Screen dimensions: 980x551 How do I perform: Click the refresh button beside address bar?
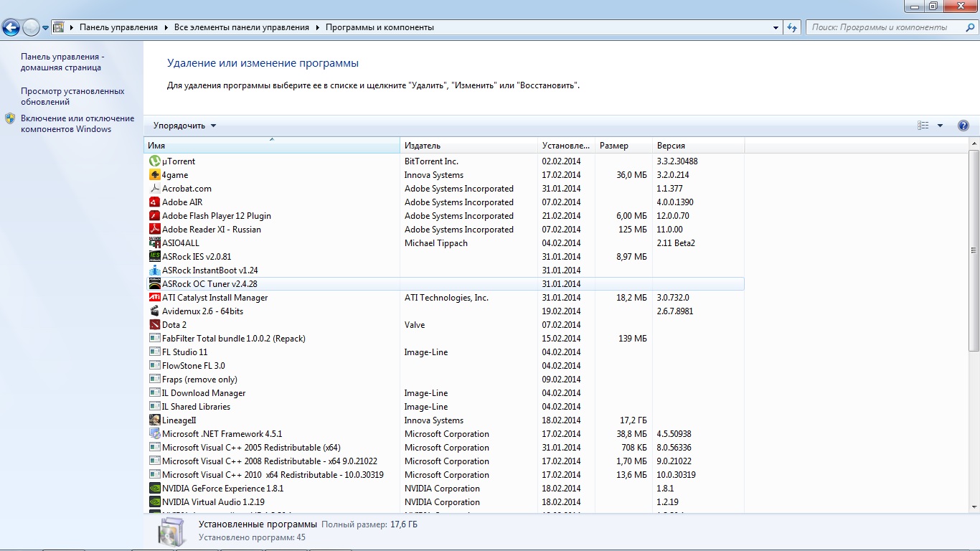tap(792, 27)
